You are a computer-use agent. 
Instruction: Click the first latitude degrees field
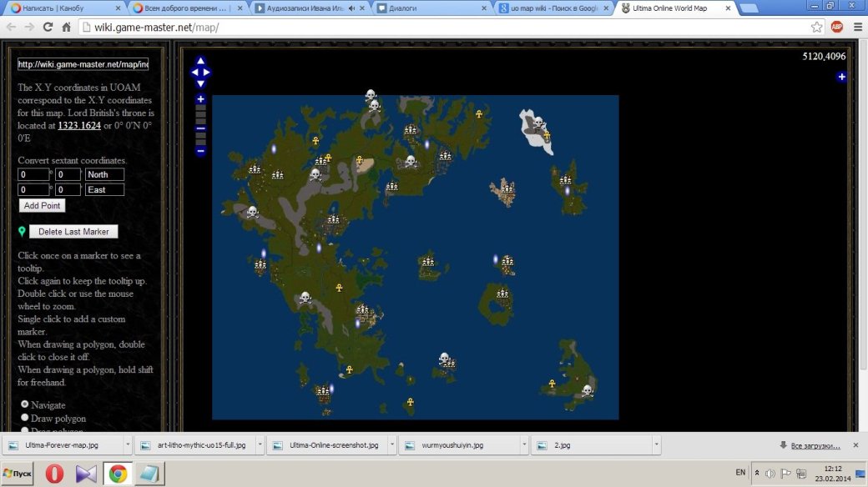33,174
